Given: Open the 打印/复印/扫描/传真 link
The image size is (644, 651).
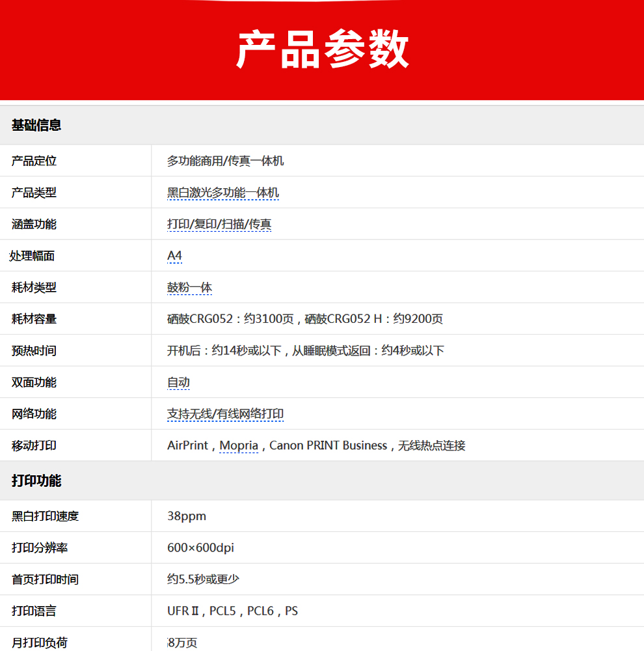Looking at the screenshot, I should 219,224.
